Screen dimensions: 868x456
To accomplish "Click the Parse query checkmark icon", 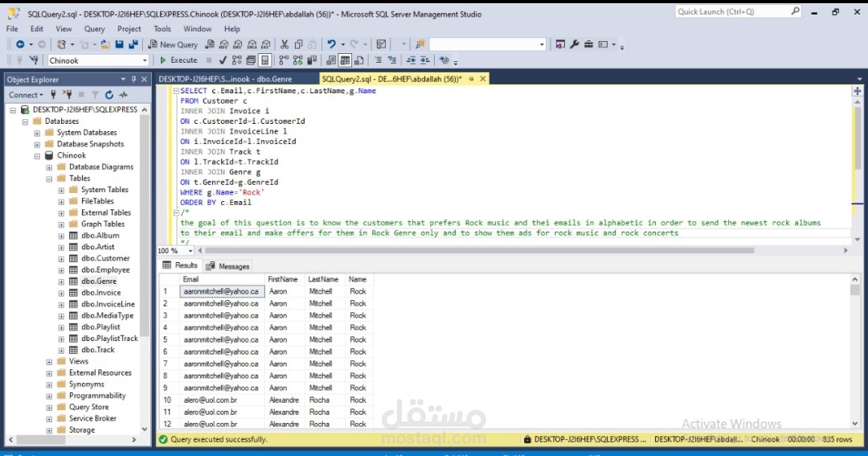I will coord(223,60).
